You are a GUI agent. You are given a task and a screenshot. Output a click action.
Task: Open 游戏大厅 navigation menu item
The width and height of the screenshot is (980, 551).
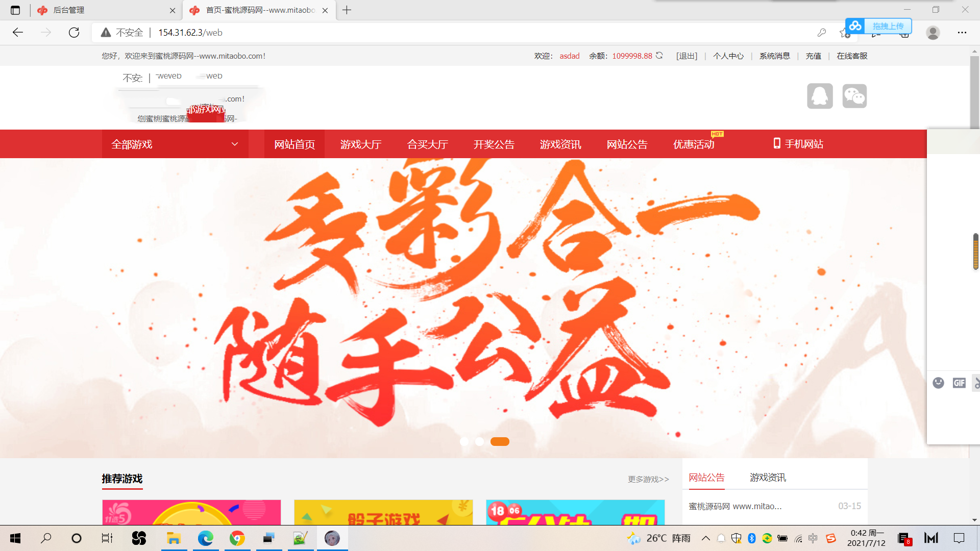coord(361,144)
